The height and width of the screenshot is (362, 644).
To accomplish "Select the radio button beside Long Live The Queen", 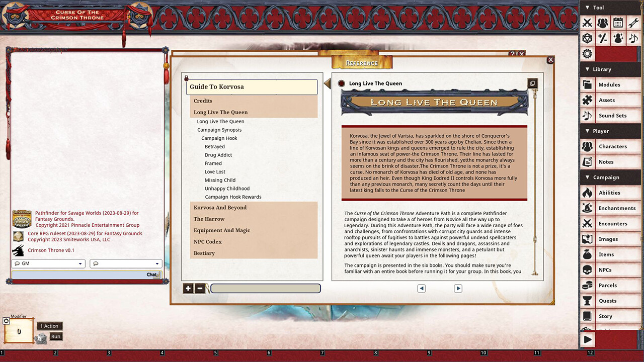I will coord(341,83).
